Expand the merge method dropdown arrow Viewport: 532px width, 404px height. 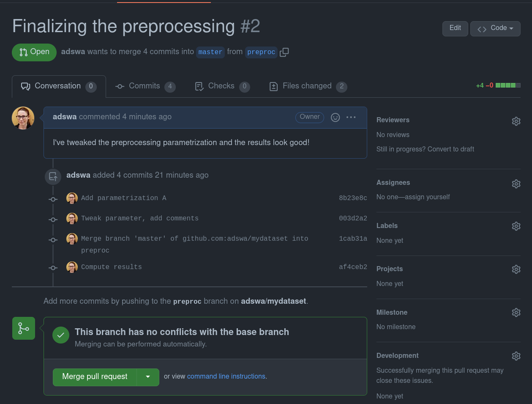coord(148,377)
